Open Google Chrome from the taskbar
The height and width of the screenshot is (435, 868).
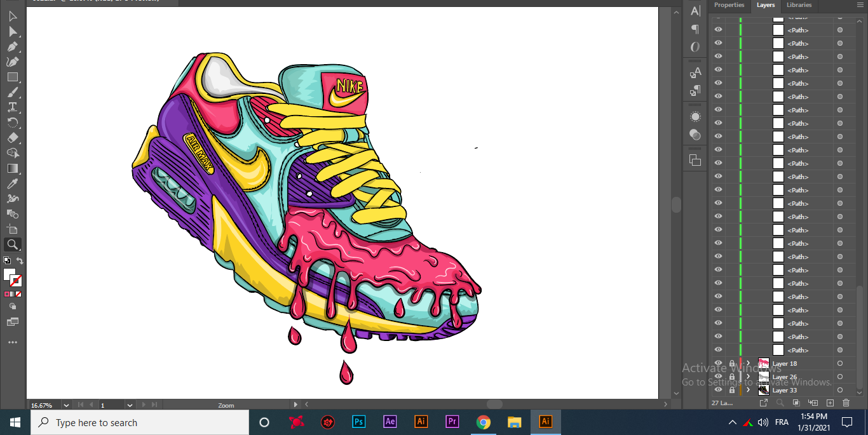484,422
